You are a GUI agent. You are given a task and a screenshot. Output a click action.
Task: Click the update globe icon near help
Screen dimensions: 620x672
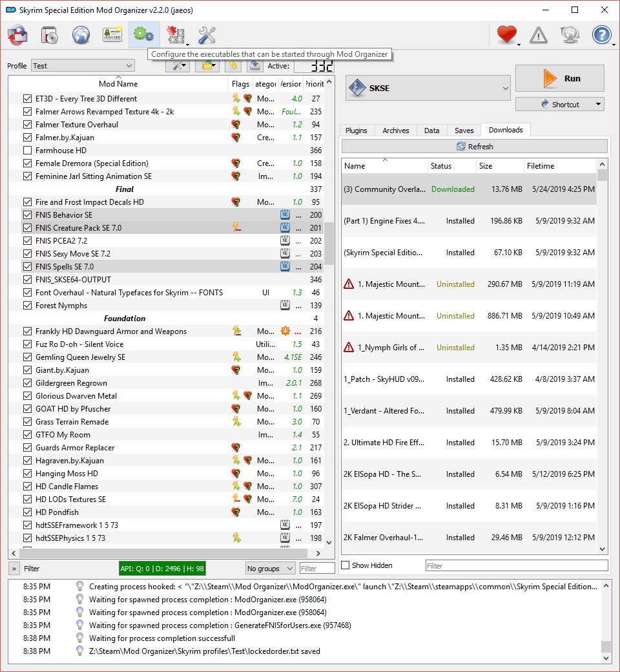click(x=570, y=35)
